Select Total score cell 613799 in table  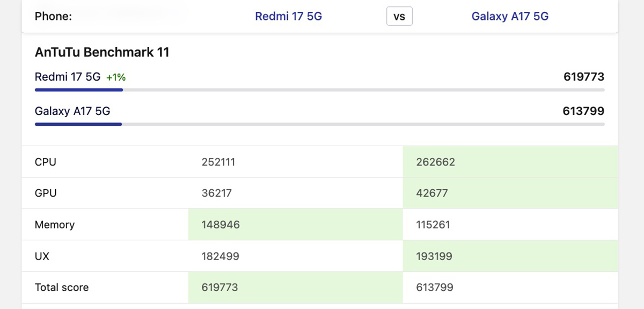point(435,288)
